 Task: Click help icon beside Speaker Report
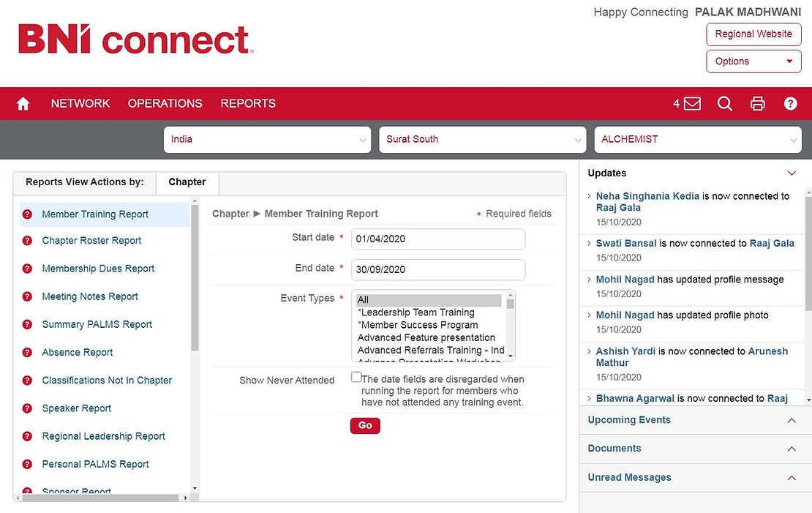click(x=27, y=408)
